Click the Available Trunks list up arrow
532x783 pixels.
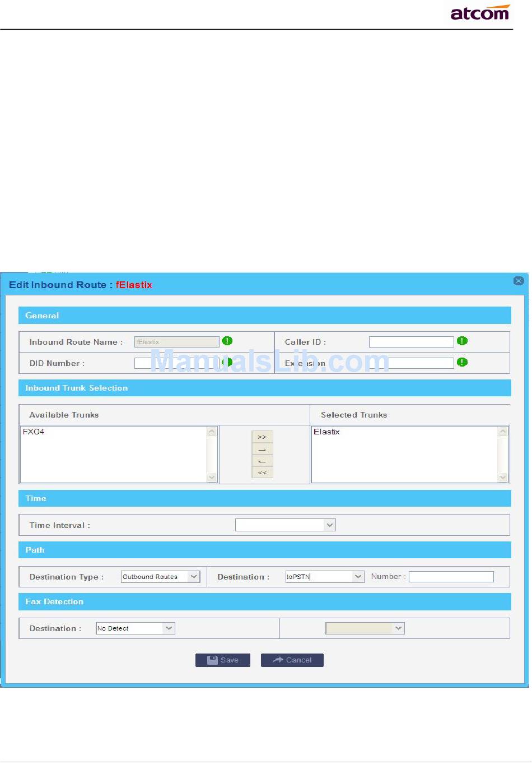(x=212, y=432)
